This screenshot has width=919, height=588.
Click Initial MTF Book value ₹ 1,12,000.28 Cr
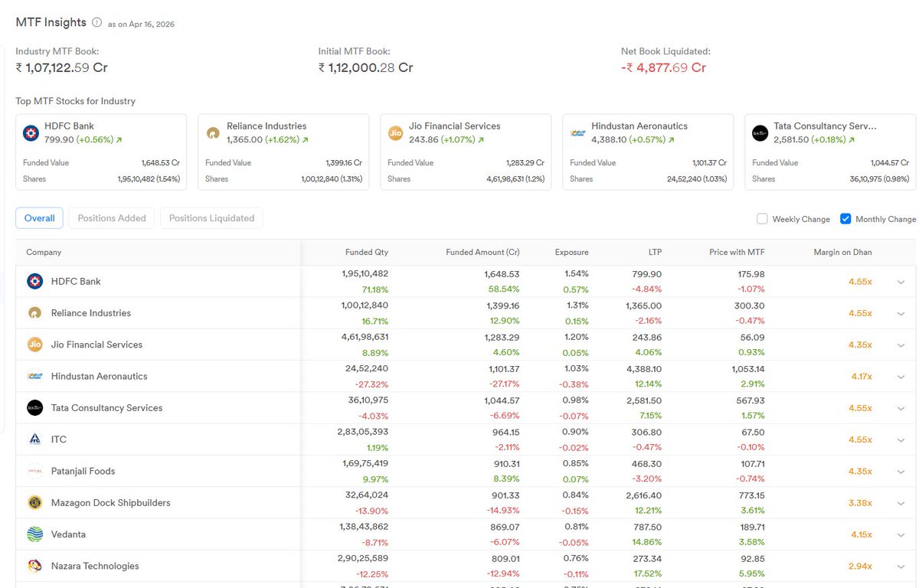(x=365, y=67)
